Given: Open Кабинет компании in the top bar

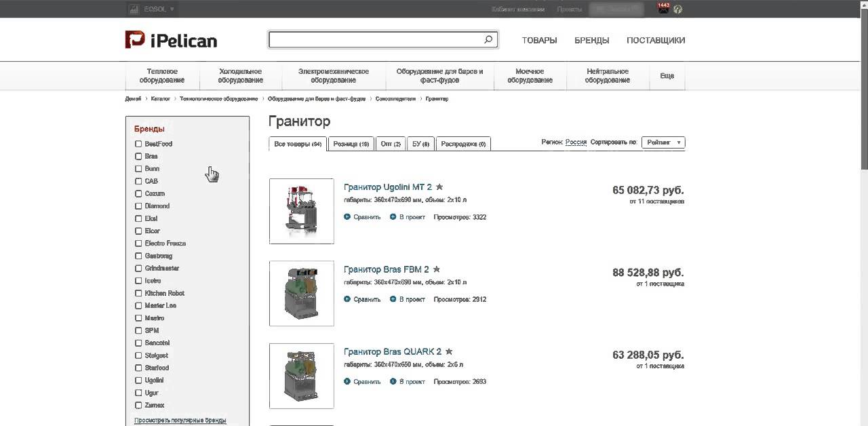Looking at the screenshot, I should (x=518, y=9).
